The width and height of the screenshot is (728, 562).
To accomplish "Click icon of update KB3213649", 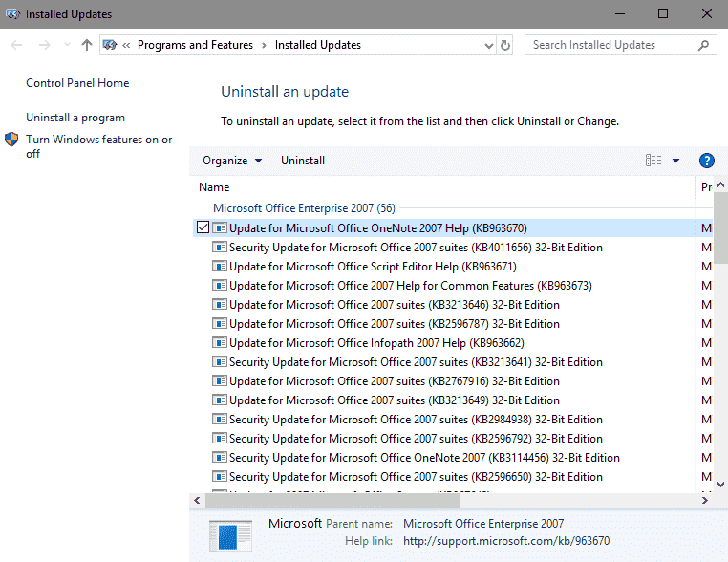I will pos(220,400).
